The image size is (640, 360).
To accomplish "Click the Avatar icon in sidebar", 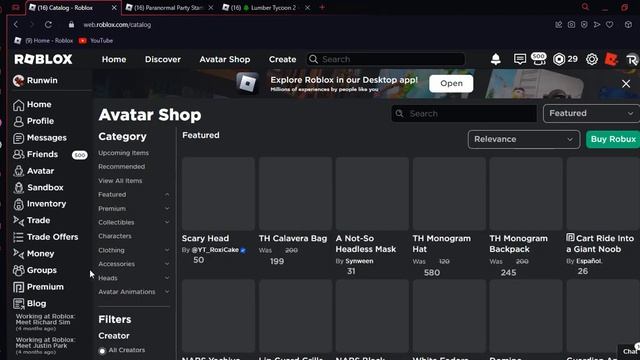I will tap(18, 171).
